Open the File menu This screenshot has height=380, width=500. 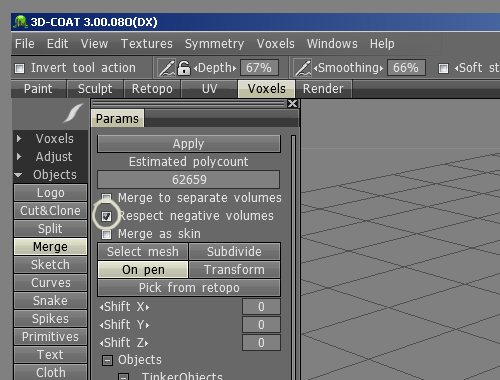(x=25, y=44)
